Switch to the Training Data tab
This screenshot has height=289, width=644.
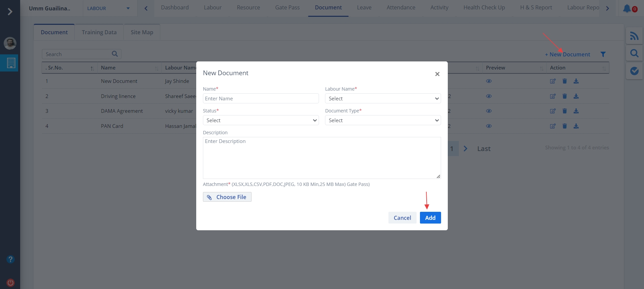(x=99, y=32)
